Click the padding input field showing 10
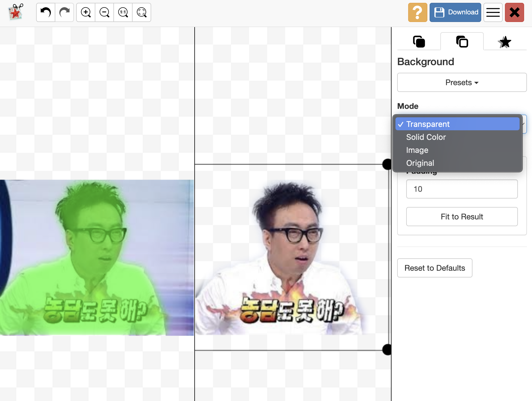 click(462, 189)
